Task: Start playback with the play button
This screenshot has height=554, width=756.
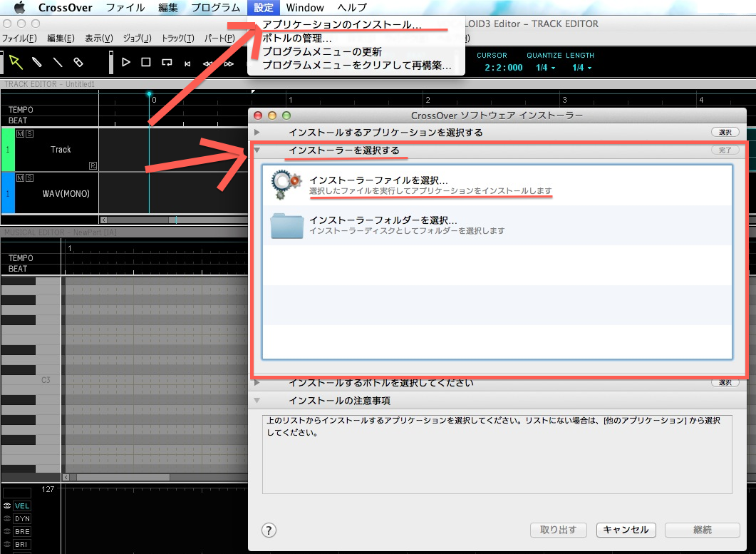Action: click(x=126, y=62)
